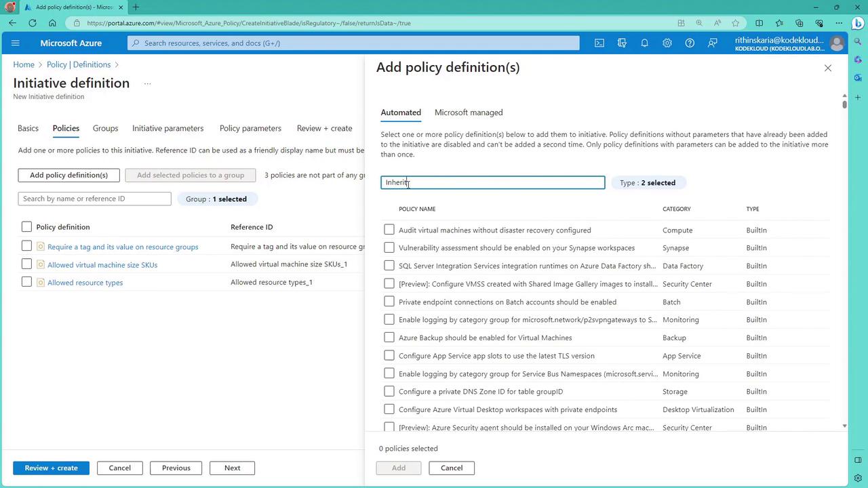This screenshot has width=868, height=488.
Task: Go to the Review + create tab
Action: pyautogui.click(x=324, y=128)
